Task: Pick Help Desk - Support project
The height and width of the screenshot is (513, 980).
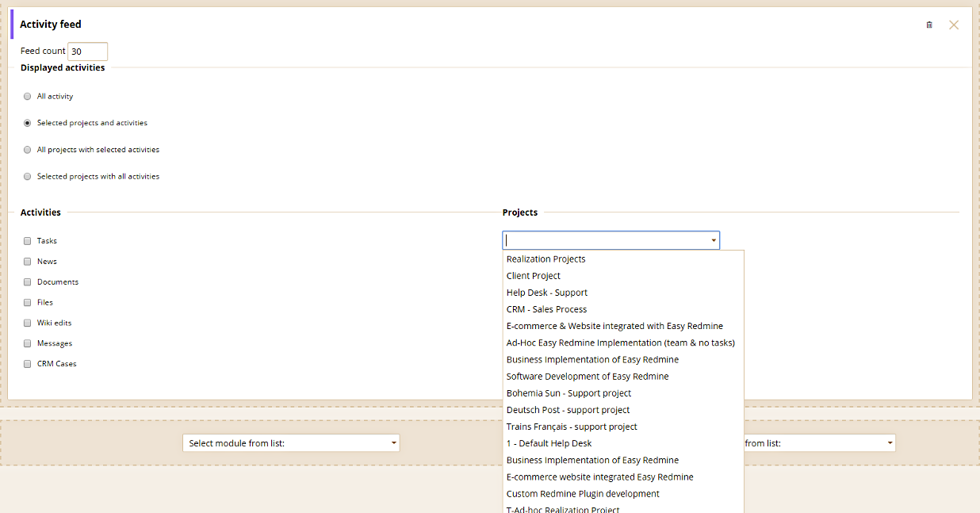Action: tap(624, 293)
